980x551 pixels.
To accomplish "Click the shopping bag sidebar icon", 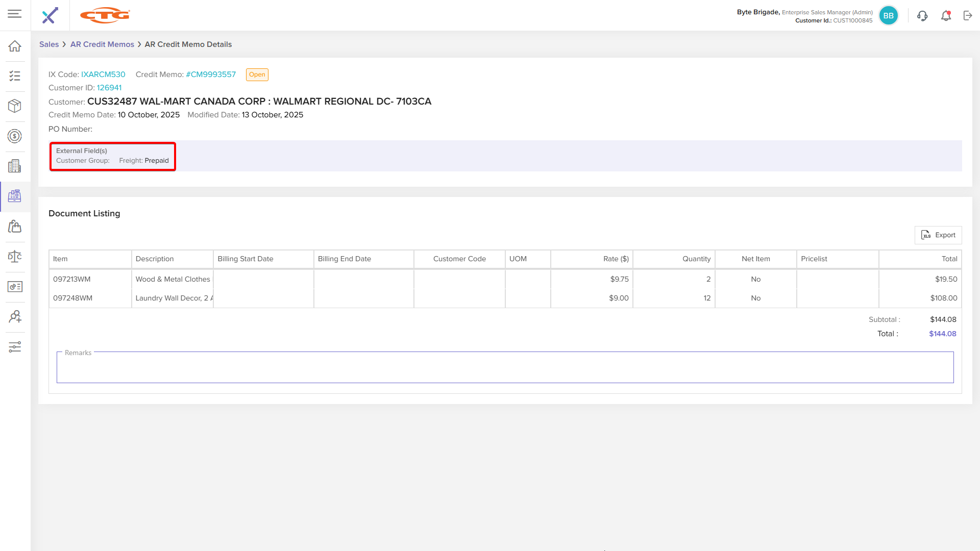I will 15,226.
